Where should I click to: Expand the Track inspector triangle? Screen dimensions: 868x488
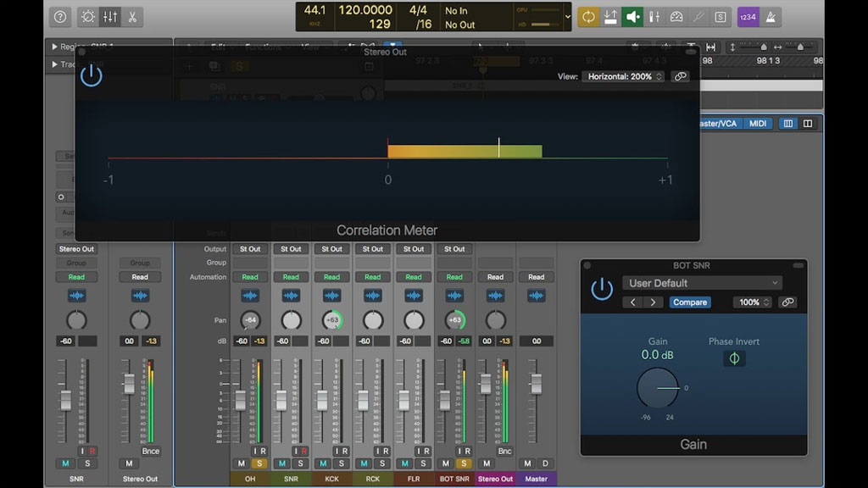[54, 64]
